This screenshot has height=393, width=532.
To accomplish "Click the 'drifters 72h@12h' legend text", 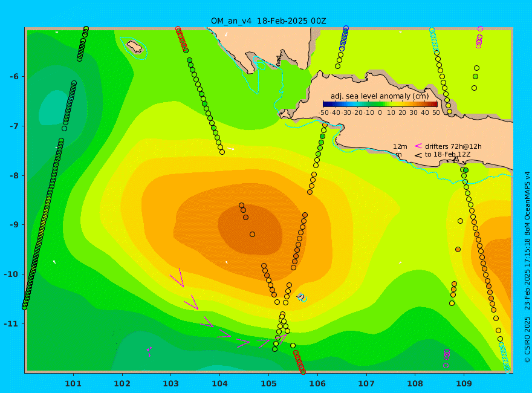I will tap(453, 146).
